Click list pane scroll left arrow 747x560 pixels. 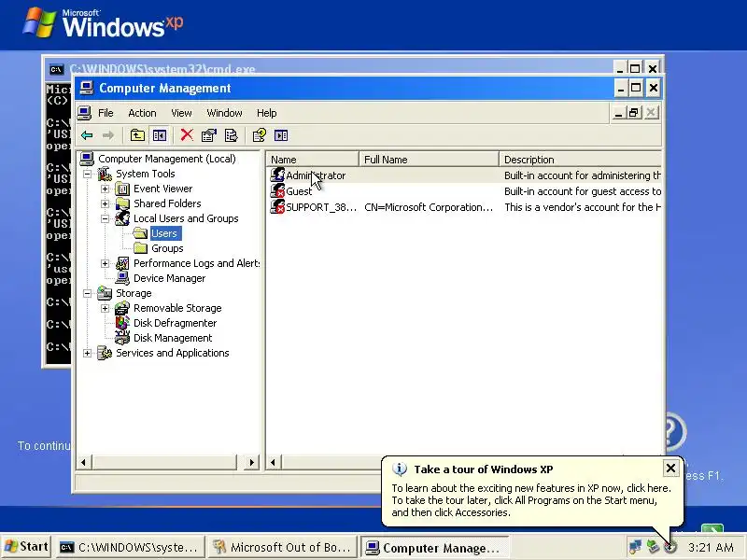point(273,462)
